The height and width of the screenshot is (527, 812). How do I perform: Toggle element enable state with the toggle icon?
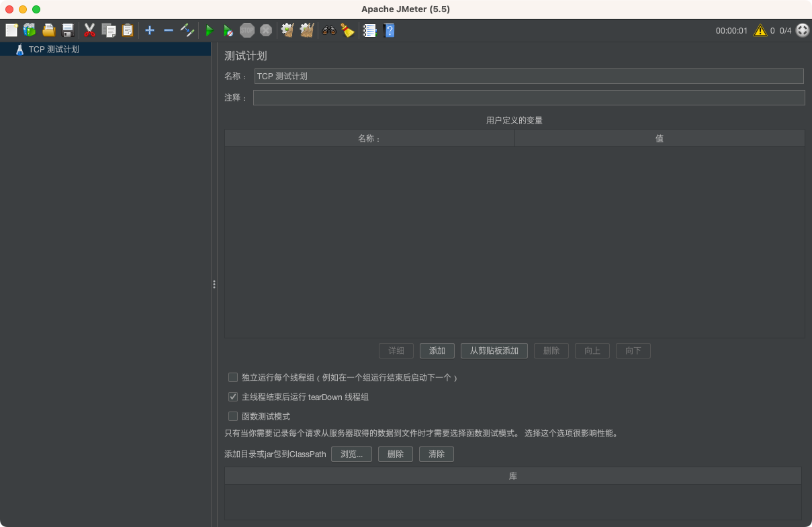pos(187,30)
